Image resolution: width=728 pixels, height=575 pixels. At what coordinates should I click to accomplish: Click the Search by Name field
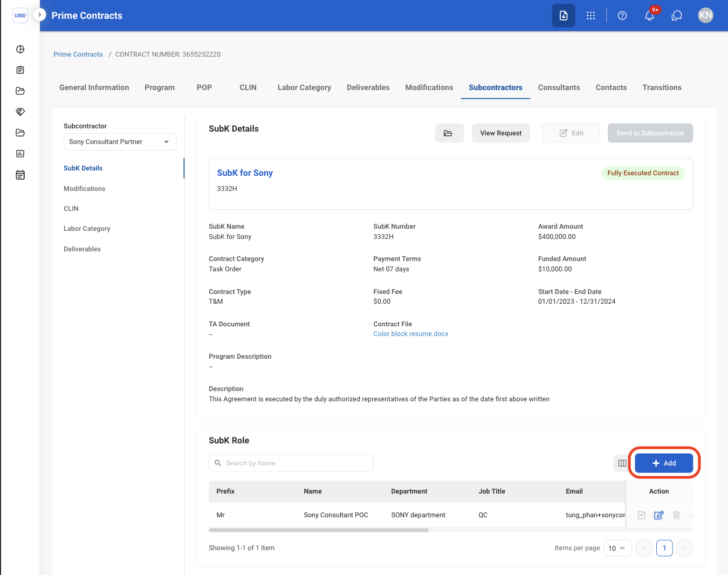tap(291, 463)
